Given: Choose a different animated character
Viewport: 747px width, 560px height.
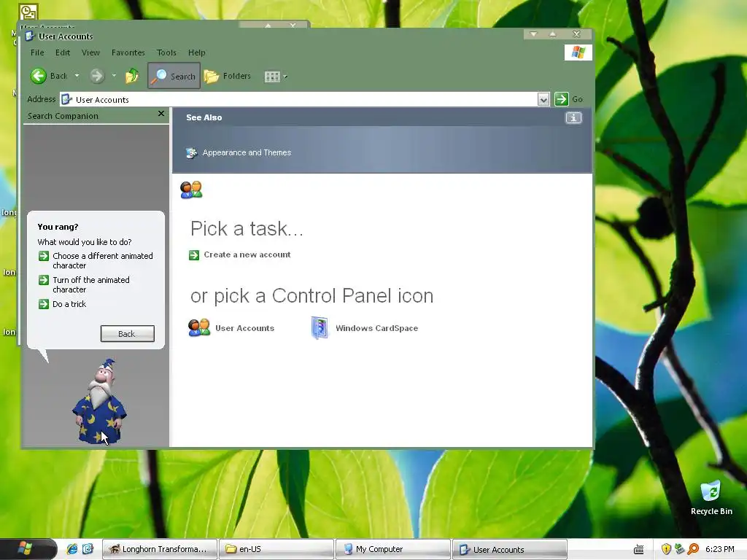Looking at the screenshot, I should pyautogui.click(x=102, y=260).
